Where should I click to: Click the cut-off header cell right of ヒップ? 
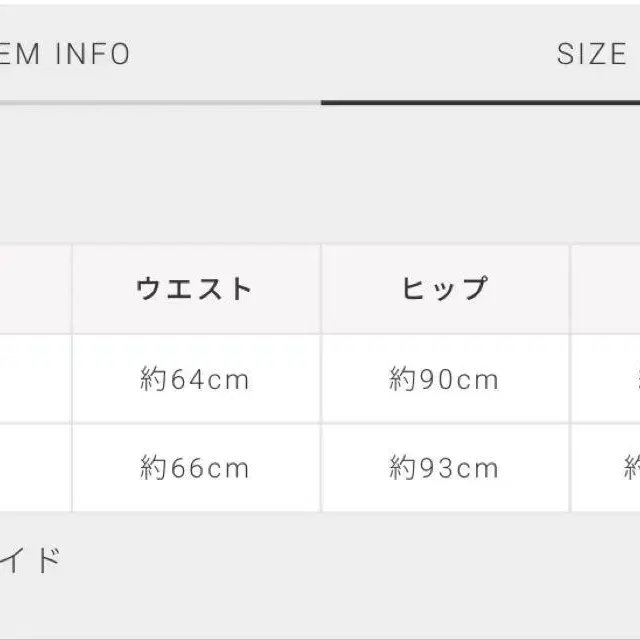pos(606,289)
